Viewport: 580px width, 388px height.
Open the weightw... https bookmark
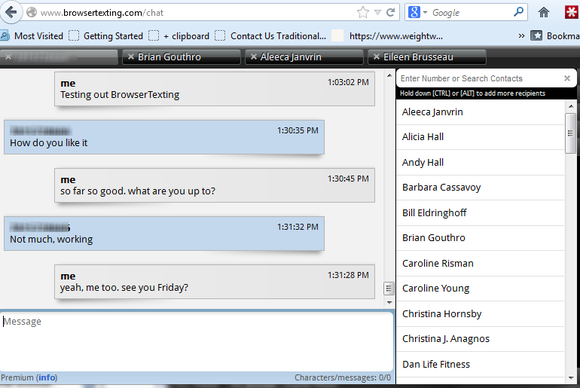coord(387,36)
